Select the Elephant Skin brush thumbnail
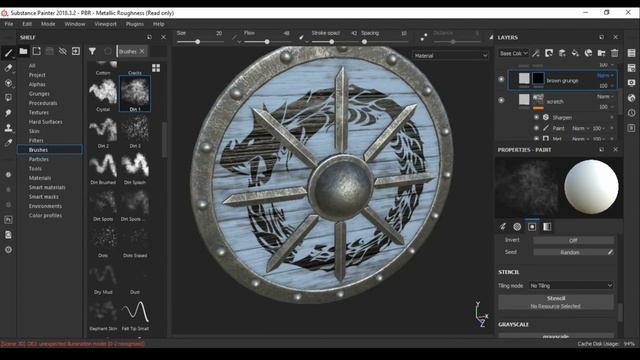Screen dimensions: 640x360 pyautogui.click(x=103, y=315)
